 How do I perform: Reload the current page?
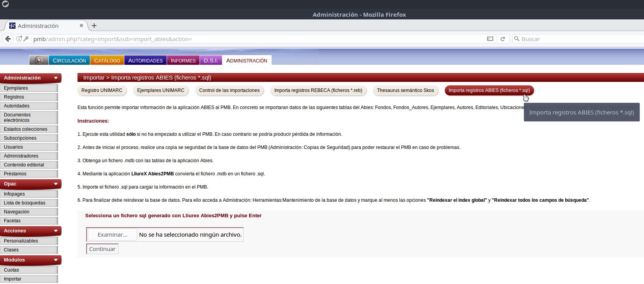503,39
